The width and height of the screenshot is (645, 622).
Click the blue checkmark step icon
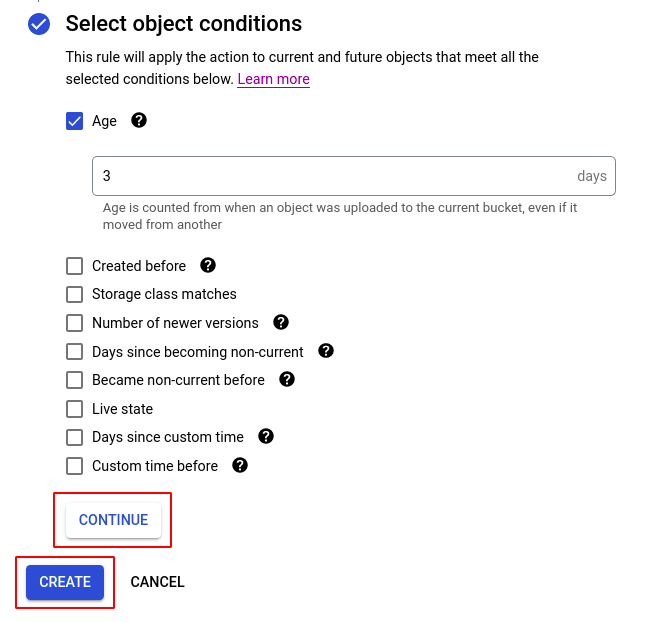pyautogui.click(x=39, y=24)
